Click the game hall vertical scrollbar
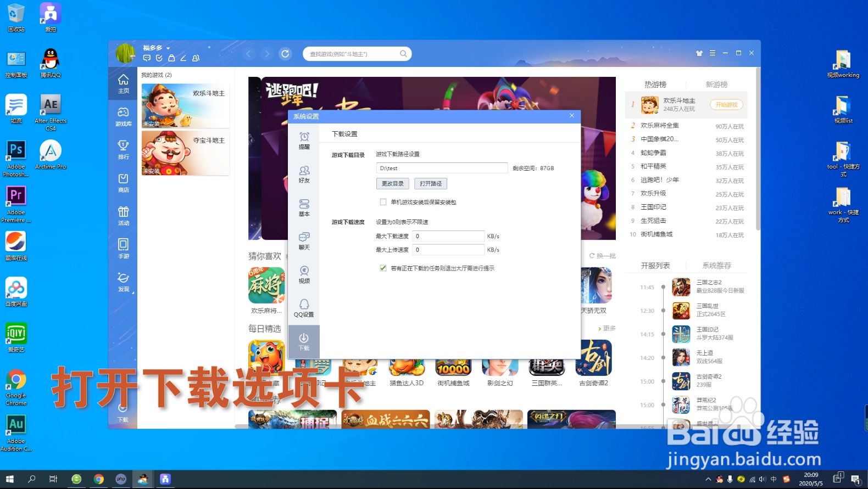 tap(758, 148)
